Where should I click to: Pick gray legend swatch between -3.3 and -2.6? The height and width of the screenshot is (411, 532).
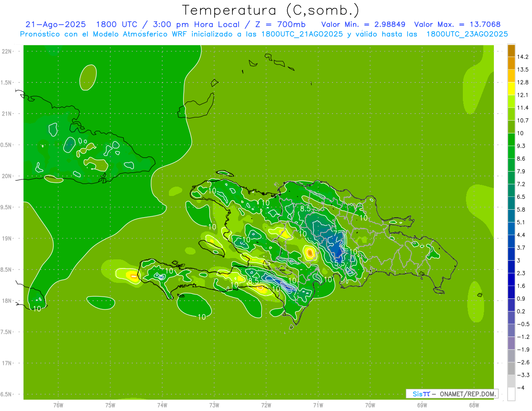511,369
